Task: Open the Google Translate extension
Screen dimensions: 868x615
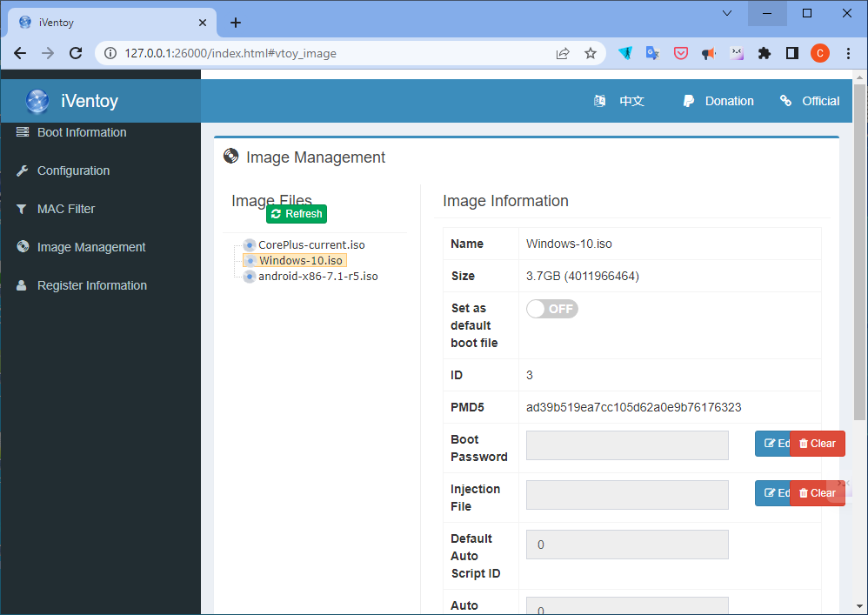Action: coord(652,53)
